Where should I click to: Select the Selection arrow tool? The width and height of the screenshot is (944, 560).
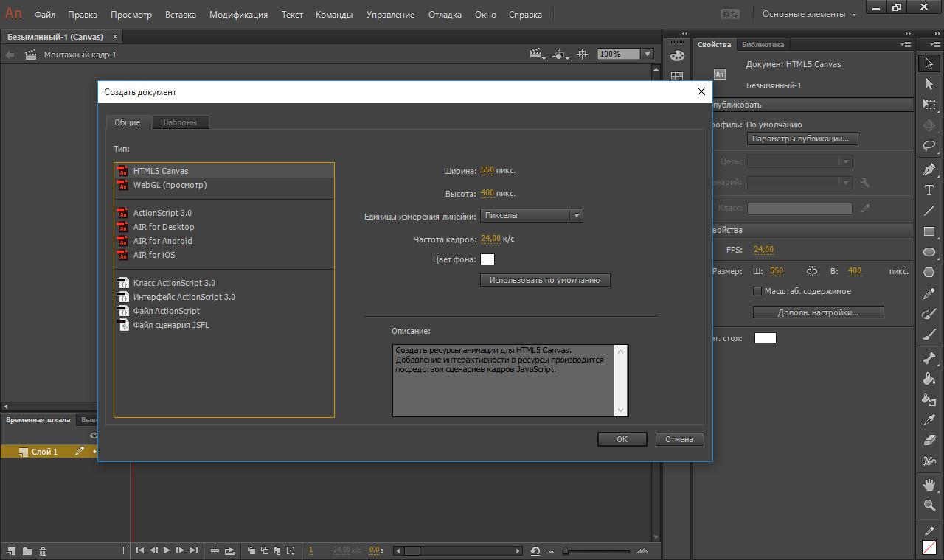(929, 64)
